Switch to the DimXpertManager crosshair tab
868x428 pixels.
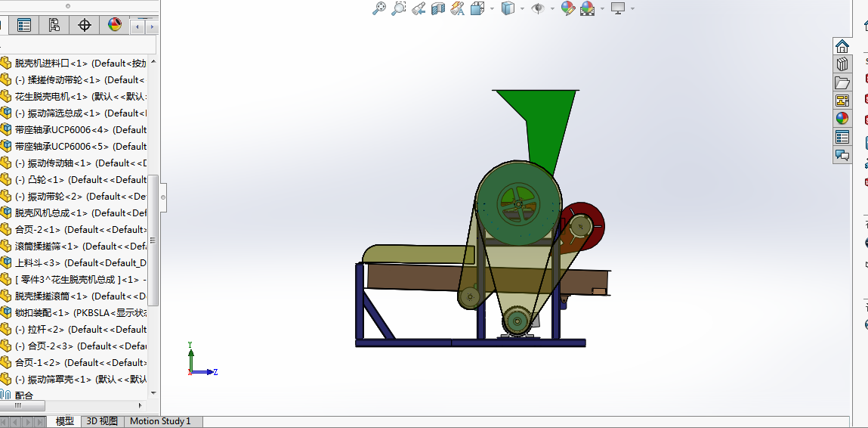click(x=84, y=25)
